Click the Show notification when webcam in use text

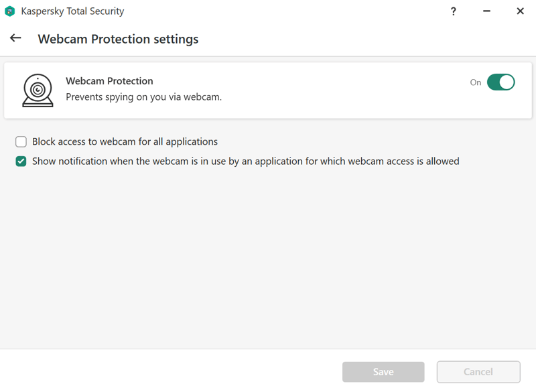[x=246, y=161]
